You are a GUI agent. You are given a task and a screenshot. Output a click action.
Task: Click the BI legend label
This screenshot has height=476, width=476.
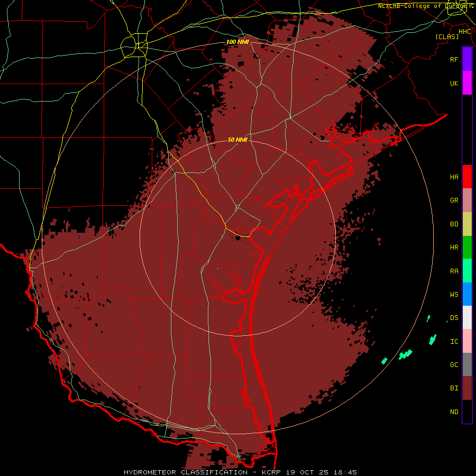click(x=454, y=388)
